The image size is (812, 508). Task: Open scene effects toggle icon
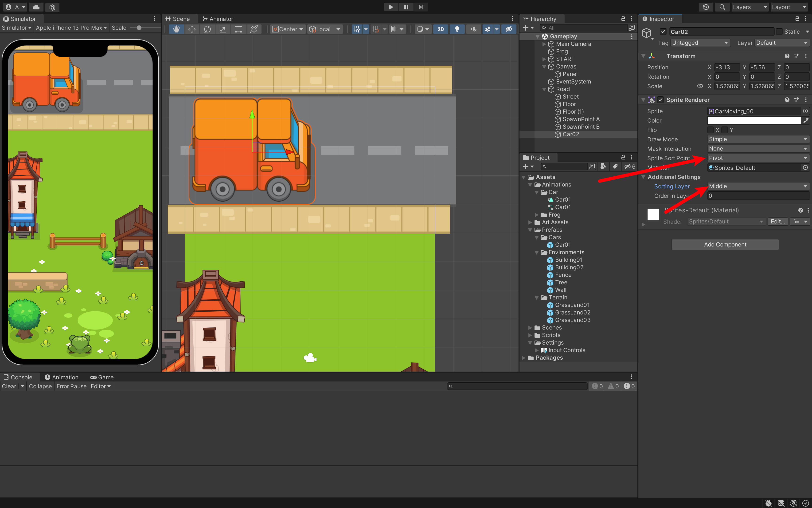(x=488, y=29)
